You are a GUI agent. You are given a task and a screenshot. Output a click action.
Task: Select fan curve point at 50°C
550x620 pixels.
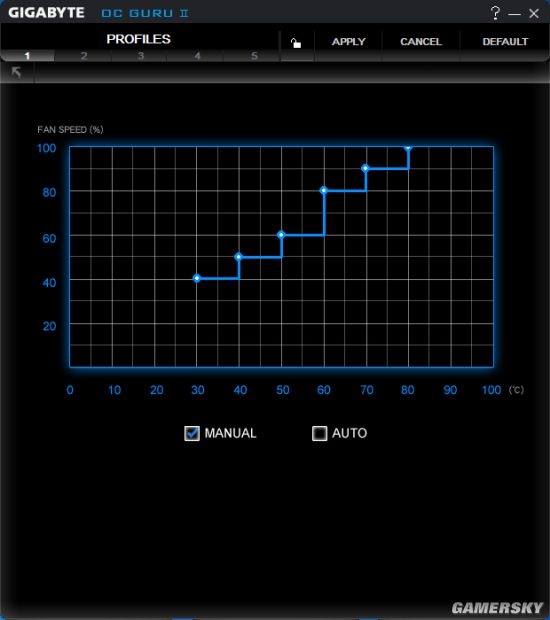281,235
